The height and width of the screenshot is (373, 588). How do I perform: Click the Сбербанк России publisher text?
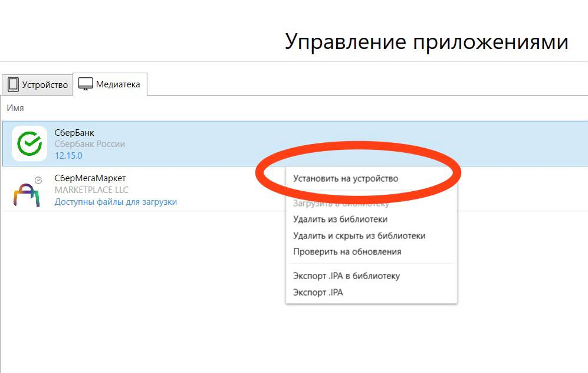(90, 144)
